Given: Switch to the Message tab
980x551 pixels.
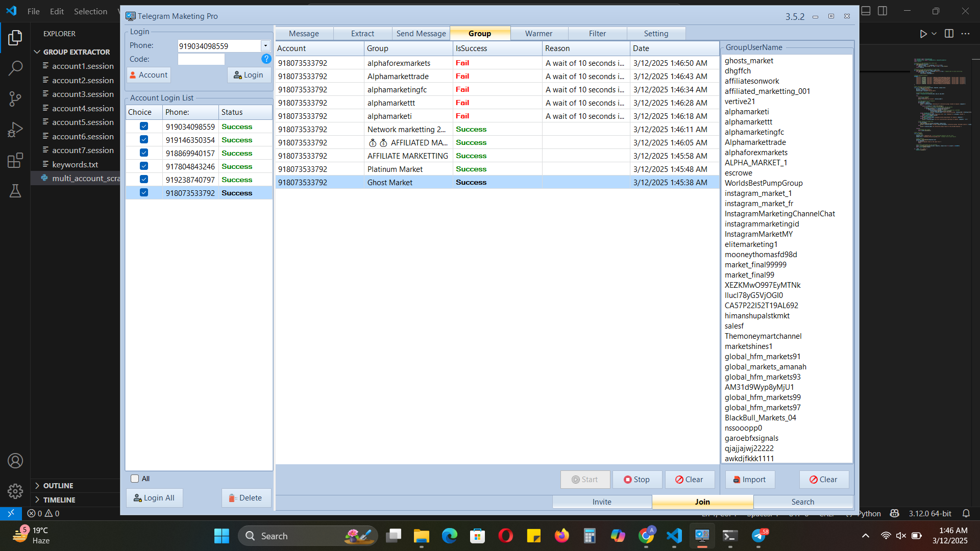Looking at the screenshot, I should coord(304,34).
